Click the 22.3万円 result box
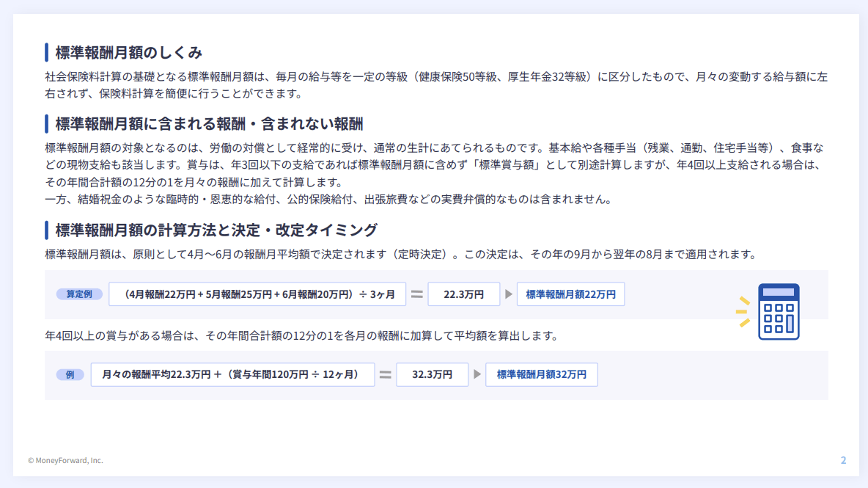The image size is (868, 488). 463,294
